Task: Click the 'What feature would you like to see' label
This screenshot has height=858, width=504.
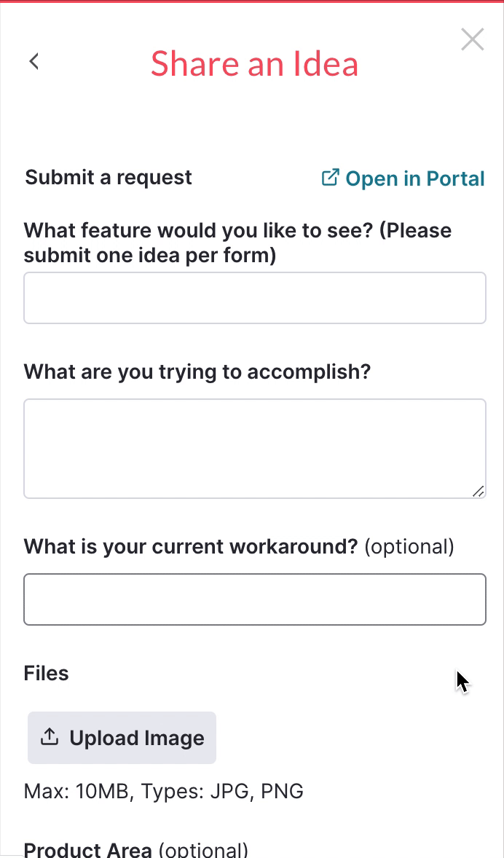Action: 237,243
